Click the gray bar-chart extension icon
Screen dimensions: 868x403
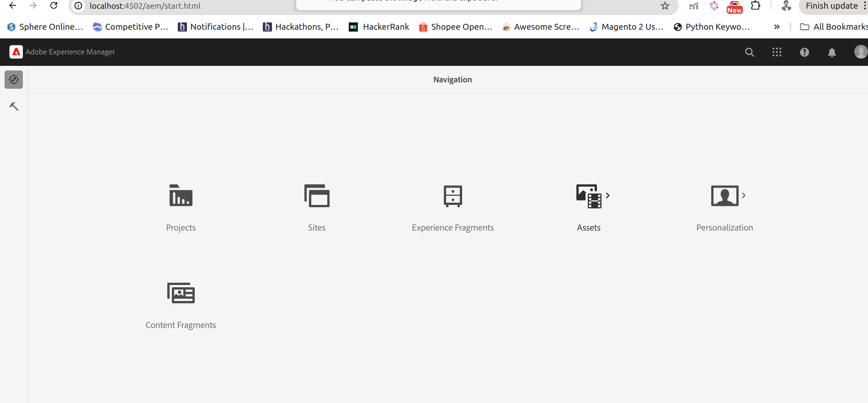tap(694, 6)
